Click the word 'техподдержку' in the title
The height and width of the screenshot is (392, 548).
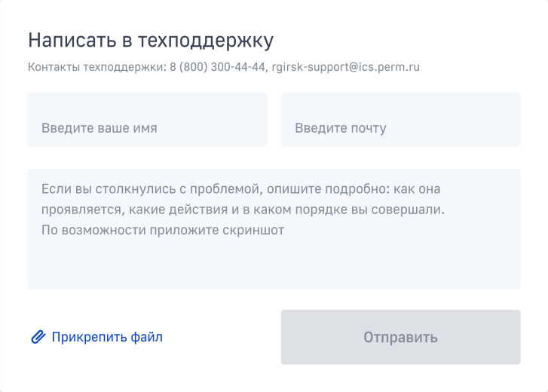click(206, 41)
